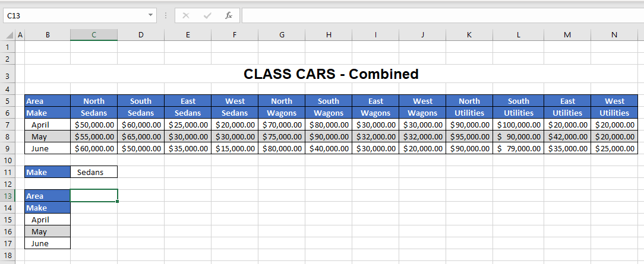644x264 pixels.
Task: Click the Enter checkmark icon in formula bar
Action: coord(207,15)
